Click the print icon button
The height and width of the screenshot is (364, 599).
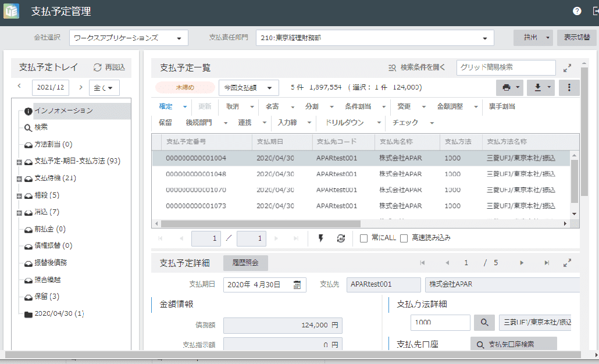pos(507,87)
